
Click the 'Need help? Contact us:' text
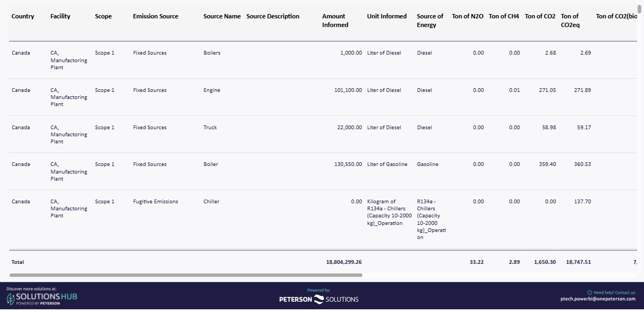tap(614, 293)
